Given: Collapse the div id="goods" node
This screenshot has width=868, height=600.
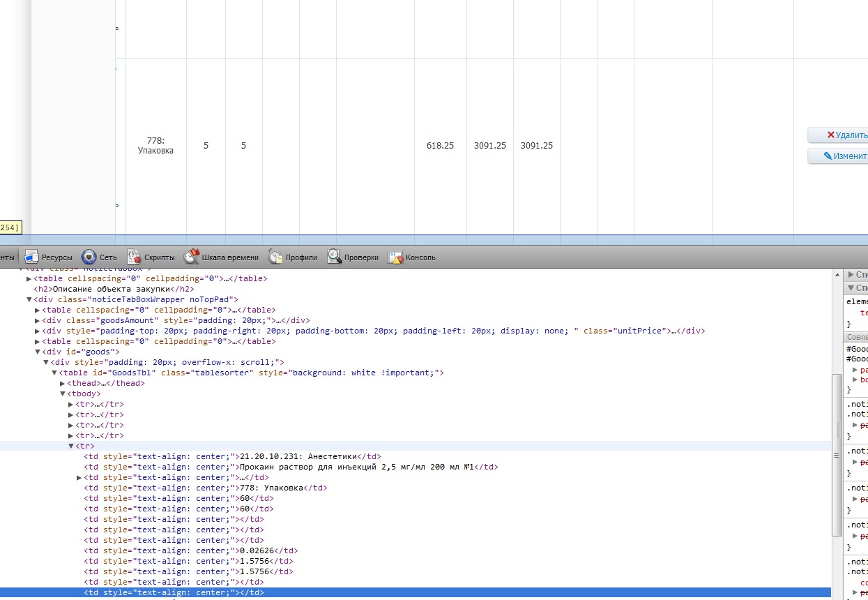Looking at the screenshot, I should click(38, 352).
